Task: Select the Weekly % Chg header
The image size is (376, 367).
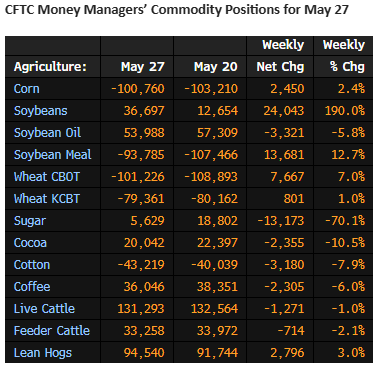Action: [x=344, y=56]
